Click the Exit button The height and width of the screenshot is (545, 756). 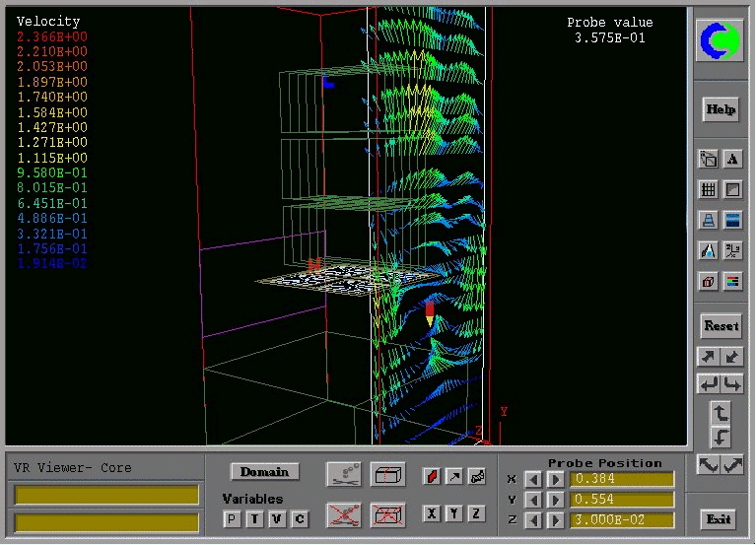(x=720, y=519)
